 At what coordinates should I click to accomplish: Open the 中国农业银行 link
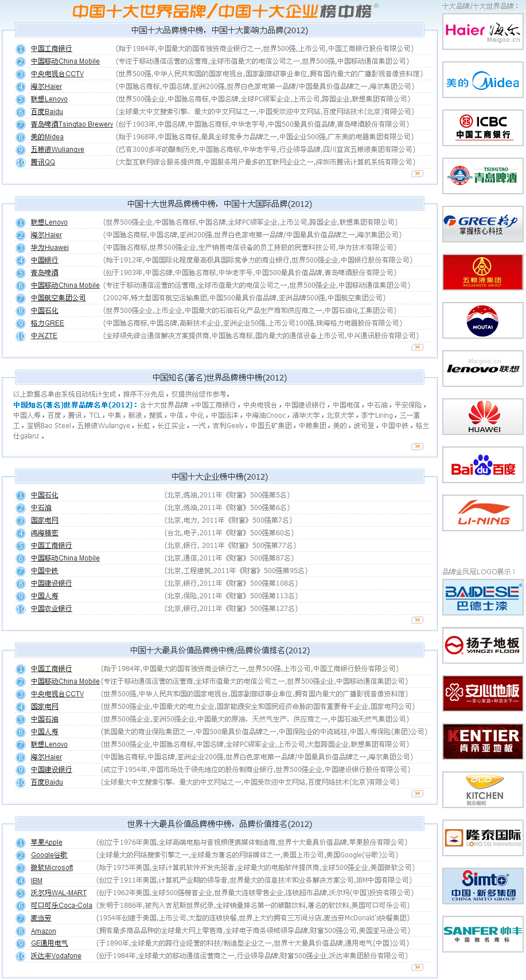coord(52,609)
